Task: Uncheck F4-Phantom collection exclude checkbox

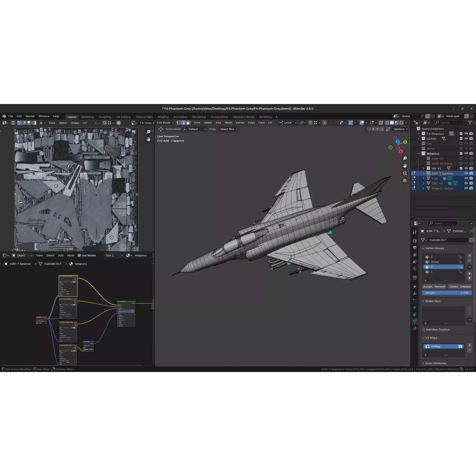Action: (461, 134)
